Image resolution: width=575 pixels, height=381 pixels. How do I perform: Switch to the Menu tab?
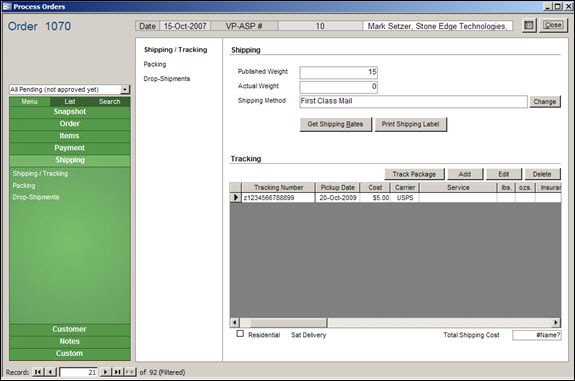pos(29,102)
